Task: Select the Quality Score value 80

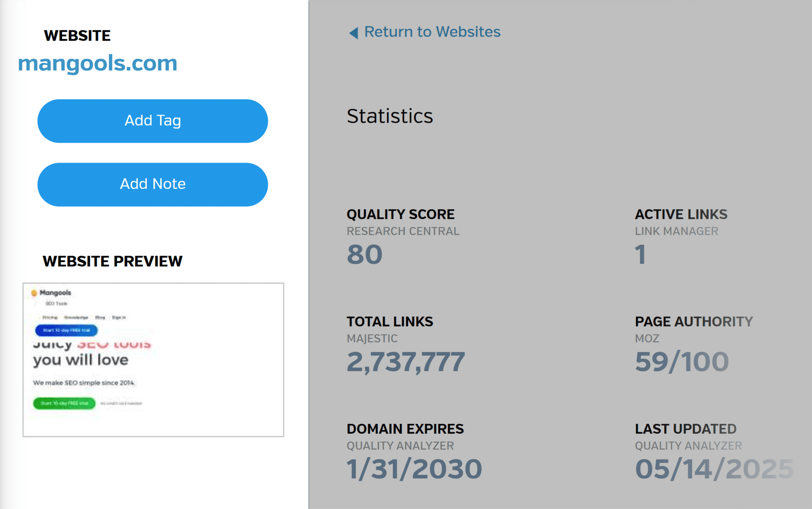Action: click(364, 255)
